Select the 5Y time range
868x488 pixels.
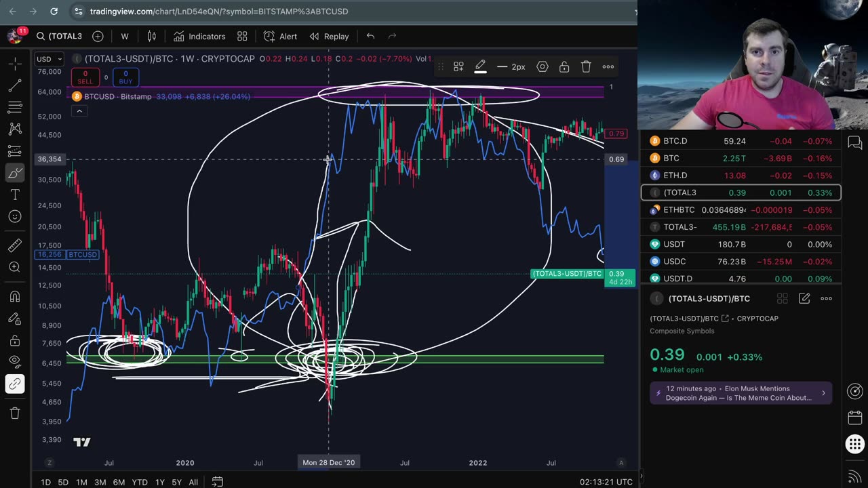(176, 482)
